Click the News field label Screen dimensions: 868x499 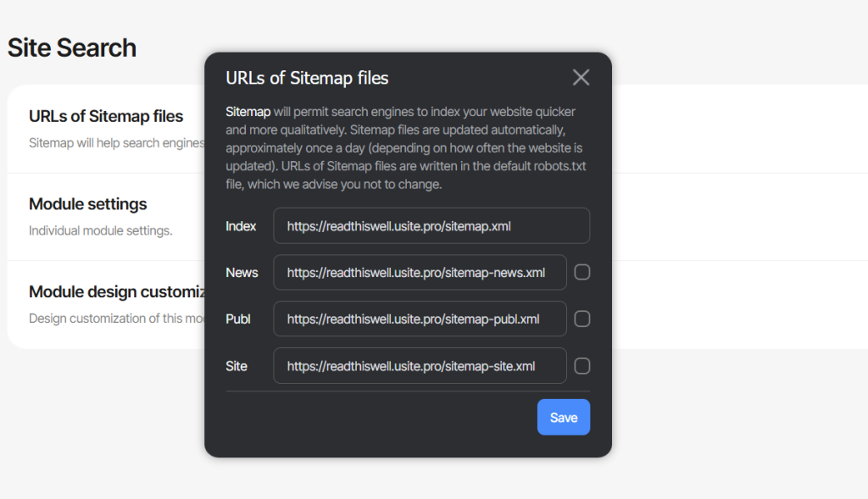242,273
